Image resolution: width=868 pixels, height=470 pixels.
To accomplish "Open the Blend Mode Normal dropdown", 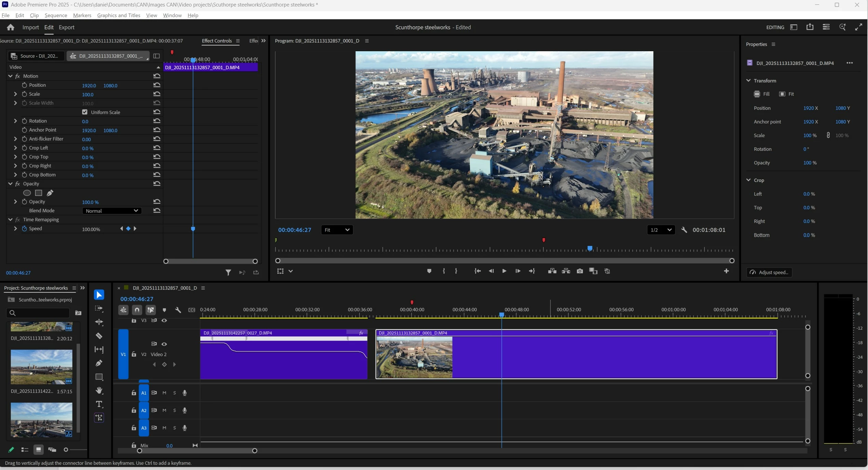I will pos(112,211).
